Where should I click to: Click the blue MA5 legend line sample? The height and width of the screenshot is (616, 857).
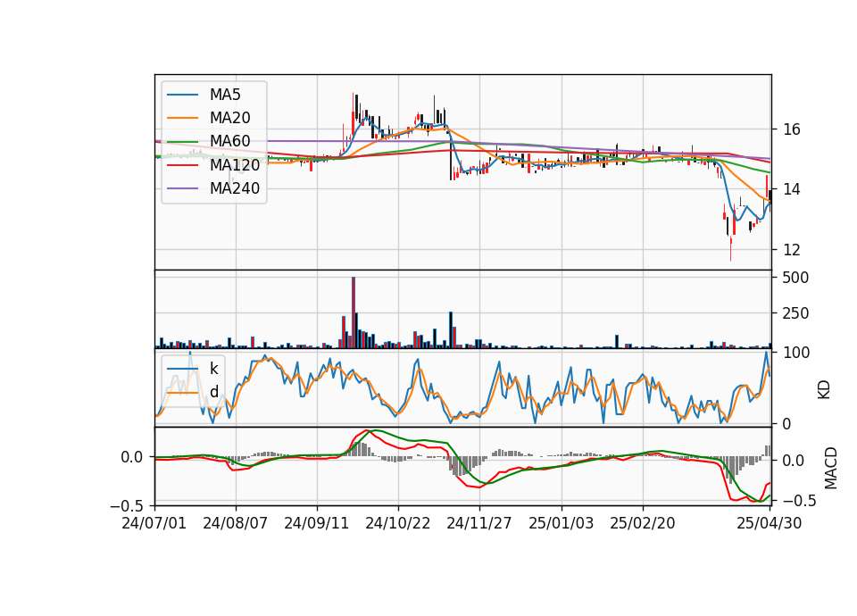click(x=182, y=95)
